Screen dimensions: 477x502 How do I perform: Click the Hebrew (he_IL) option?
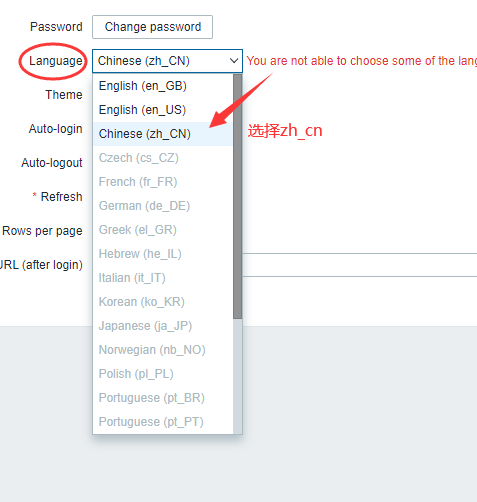[163, 254]
